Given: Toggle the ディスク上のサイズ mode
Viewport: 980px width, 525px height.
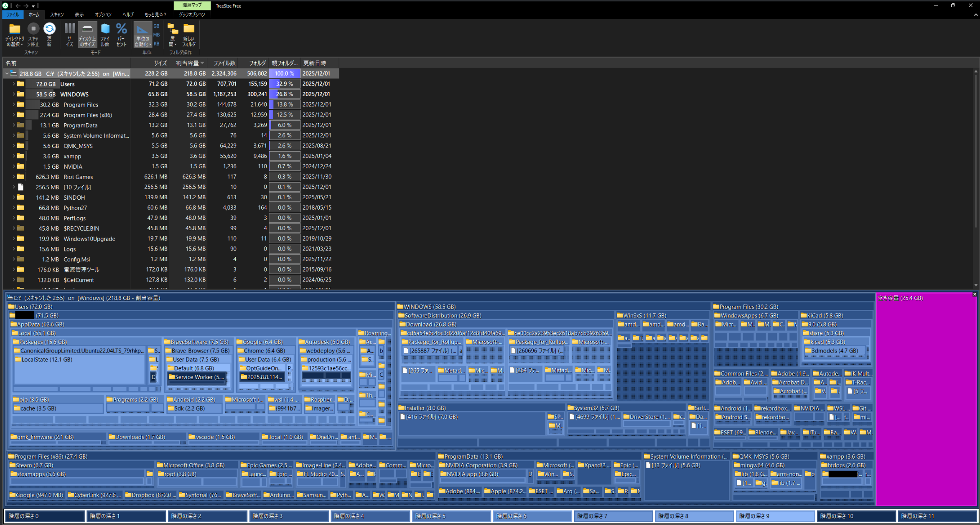Looking at the screenshot, I should click(87, 34).
